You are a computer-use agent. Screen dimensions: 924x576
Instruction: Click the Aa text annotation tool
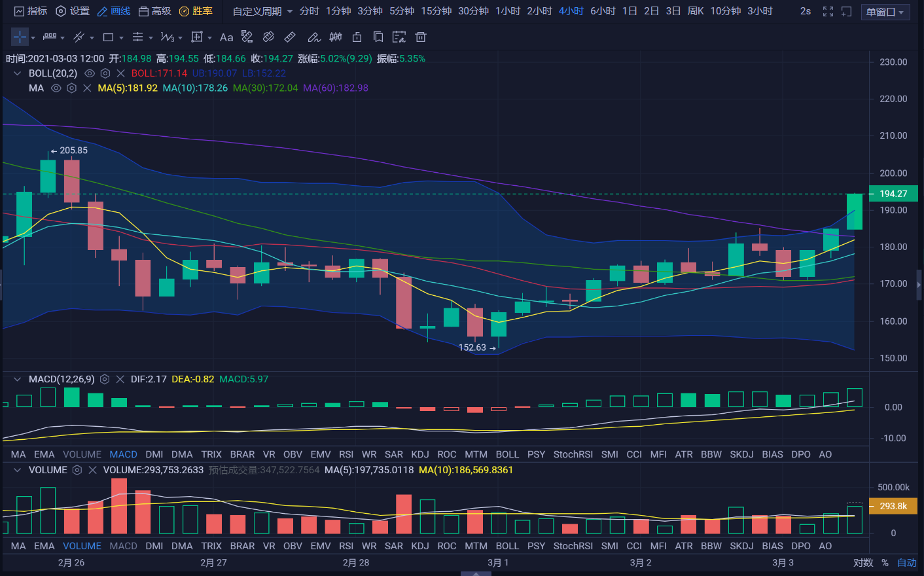click(226, 37)
